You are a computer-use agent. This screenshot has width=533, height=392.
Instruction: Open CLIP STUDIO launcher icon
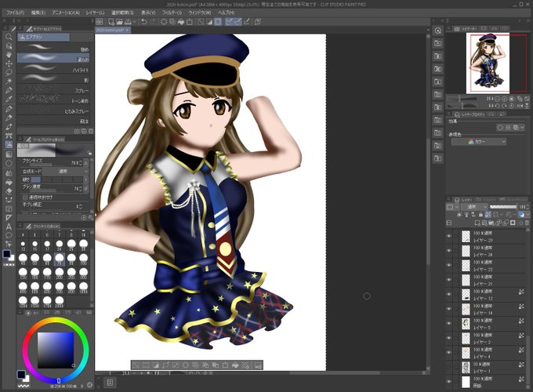[100, 22]
